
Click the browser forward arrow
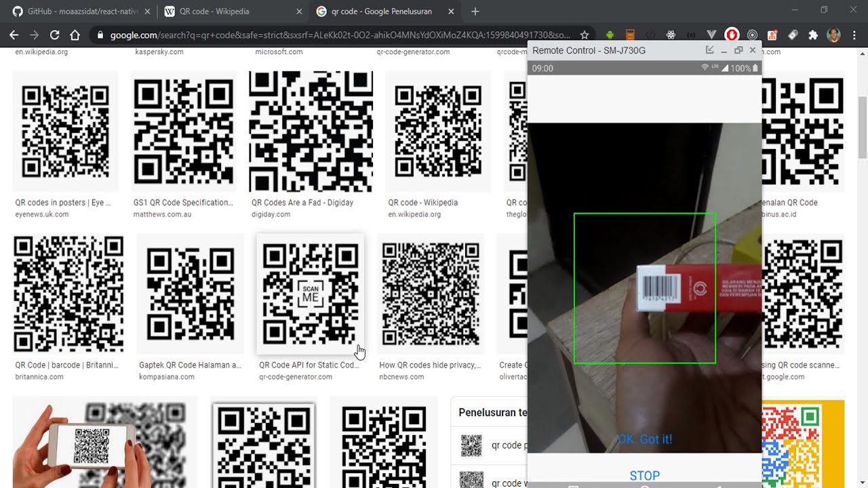tap(35, 35)
